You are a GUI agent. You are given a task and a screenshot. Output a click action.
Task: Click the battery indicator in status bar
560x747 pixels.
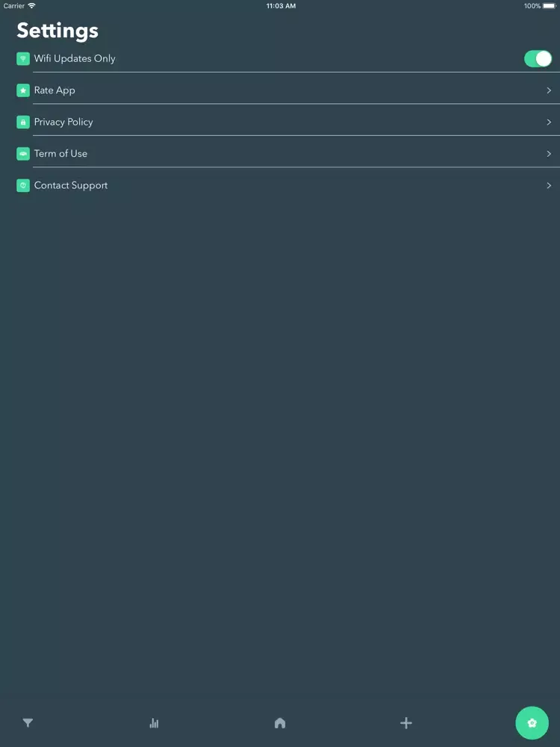549,6
